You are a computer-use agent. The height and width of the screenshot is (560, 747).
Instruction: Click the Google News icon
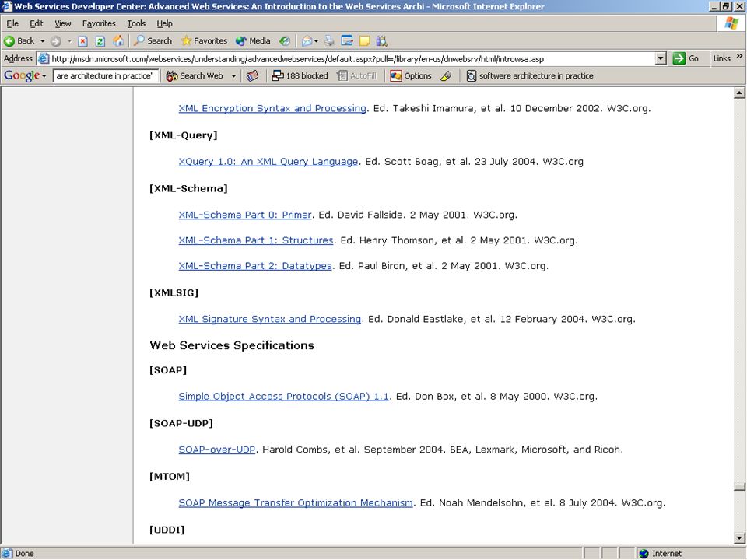tap(252, 75)
